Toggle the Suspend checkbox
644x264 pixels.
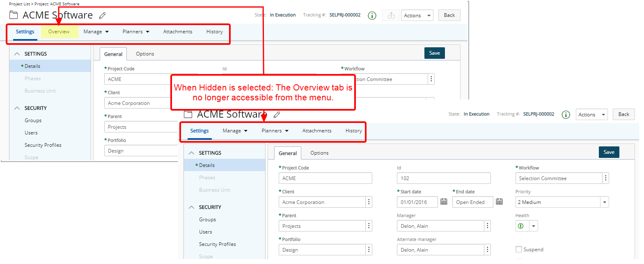519,249
